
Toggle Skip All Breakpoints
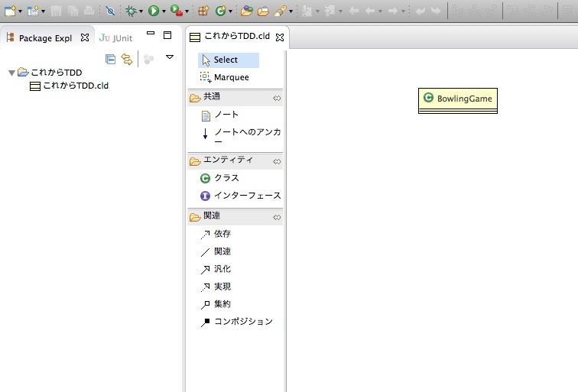point(110,11)
